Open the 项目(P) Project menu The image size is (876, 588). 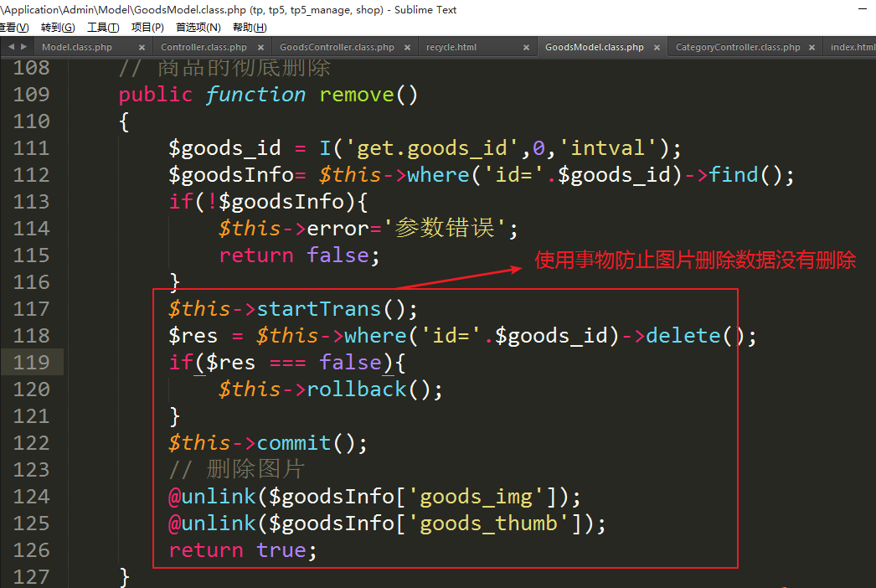(x=147, y=28)
